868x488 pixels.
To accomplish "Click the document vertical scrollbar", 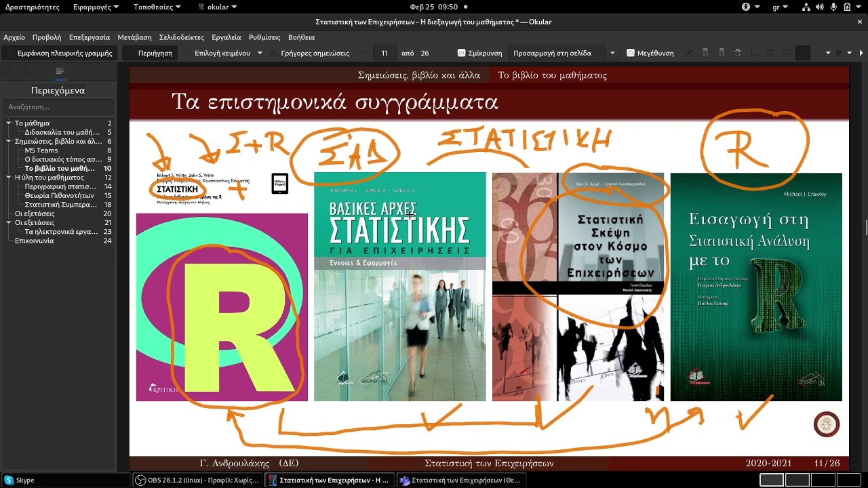I will 865,228.
